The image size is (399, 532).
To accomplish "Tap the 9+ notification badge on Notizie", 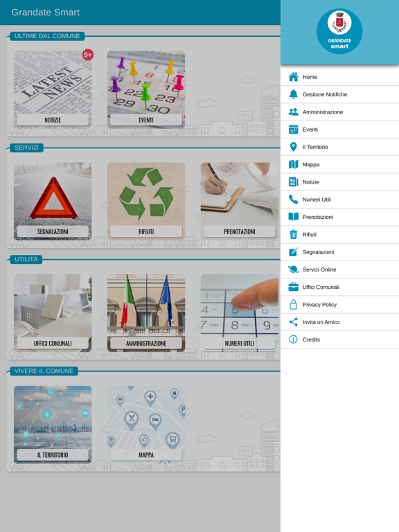I will point(88,55).
